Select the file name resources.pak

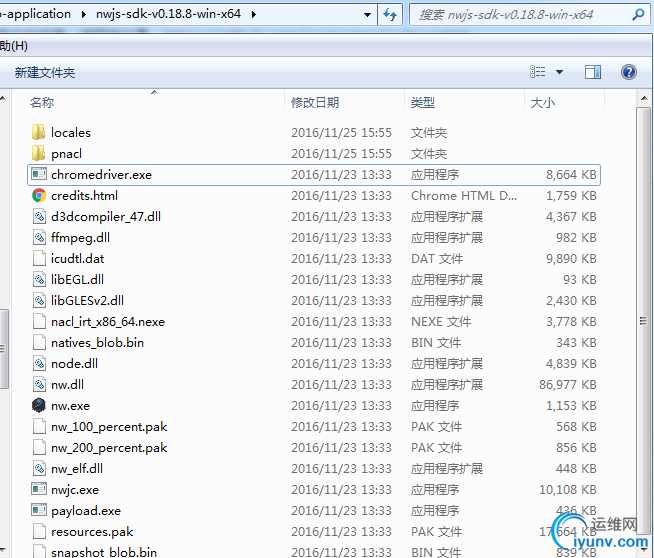[x=92, y=532]
